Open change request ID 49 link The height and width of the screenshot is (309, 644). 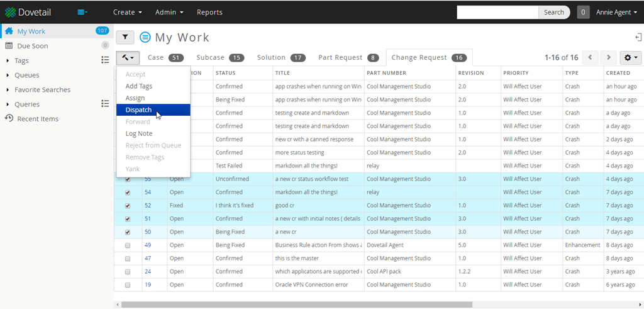coord(148,245)
